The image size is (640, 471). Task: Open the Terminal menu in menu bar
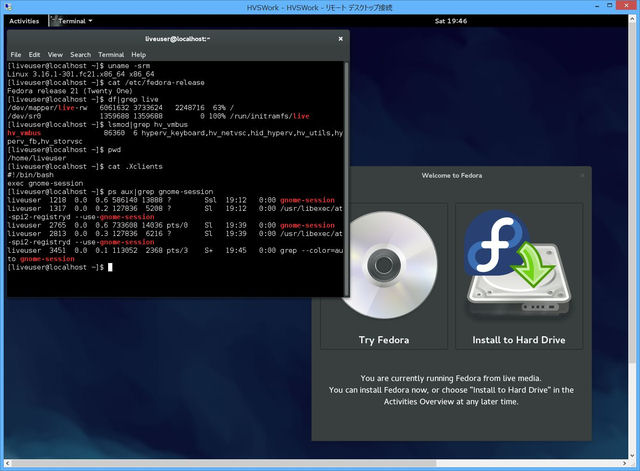click(111, 55)
